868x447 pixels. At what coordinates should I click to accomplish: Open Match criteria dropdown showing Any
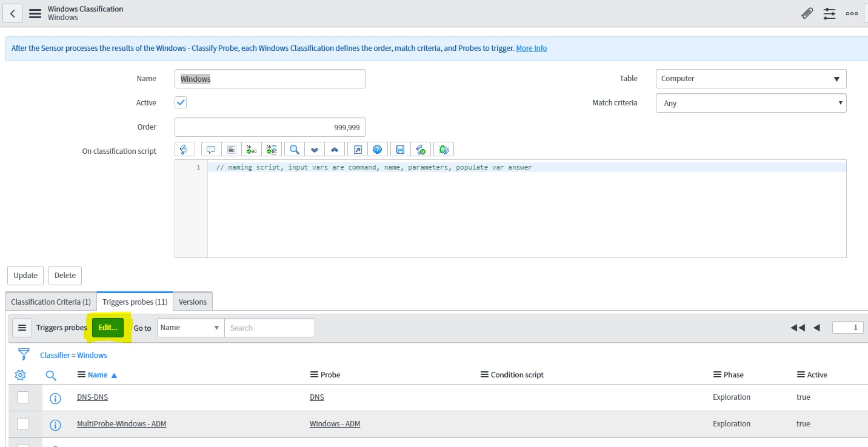[751, 103]
